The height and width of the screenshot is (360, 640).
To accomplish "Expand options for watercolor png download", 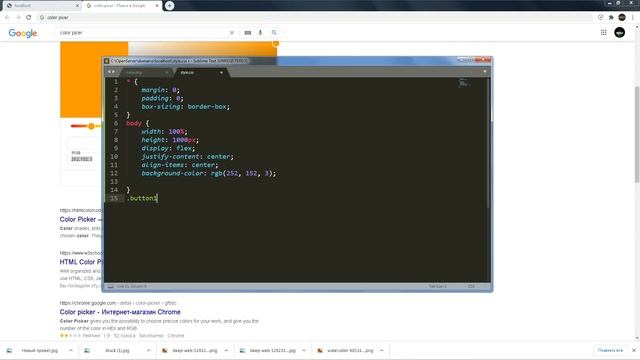I will (382, 351).
